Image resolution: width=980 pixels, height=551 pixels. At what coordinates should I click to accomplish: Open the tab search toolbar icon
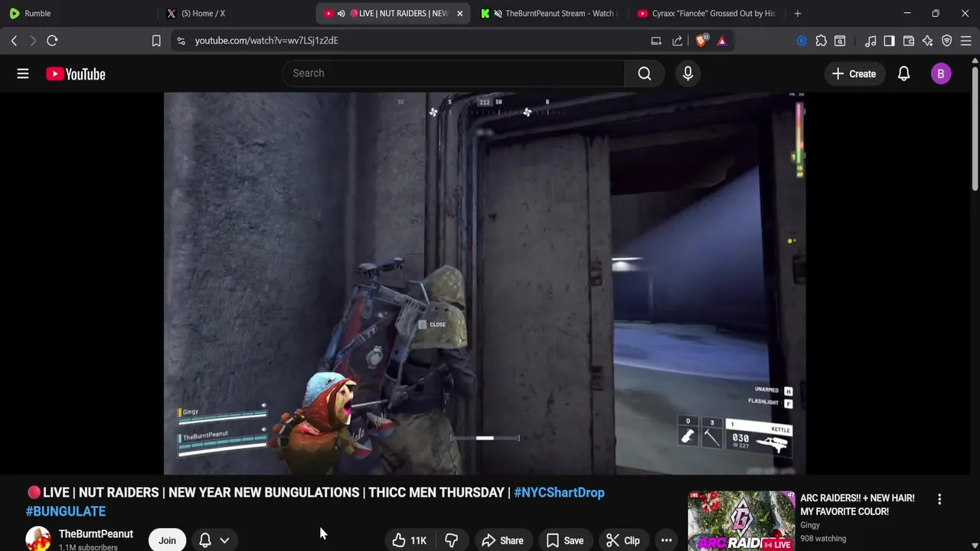[840, 41]
